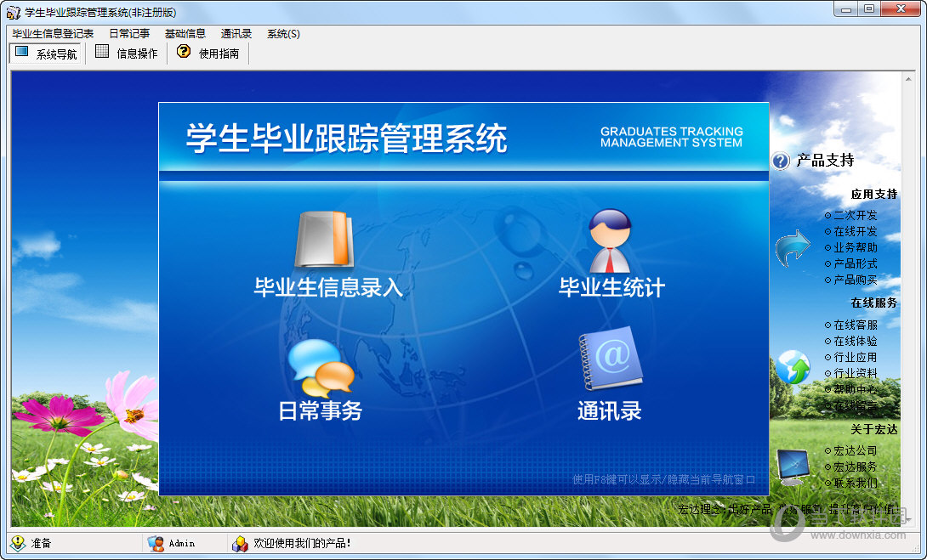Viewport: 927px width, 560px height.
Task: Click the monitor icon beside 关于宏达
Action: pyautogui.click(x=793, y=467)
